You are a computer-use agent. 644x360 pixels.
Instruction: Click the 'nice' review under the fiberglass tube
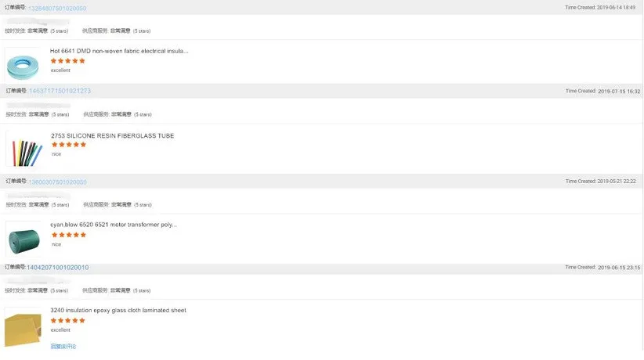point(56,154)
